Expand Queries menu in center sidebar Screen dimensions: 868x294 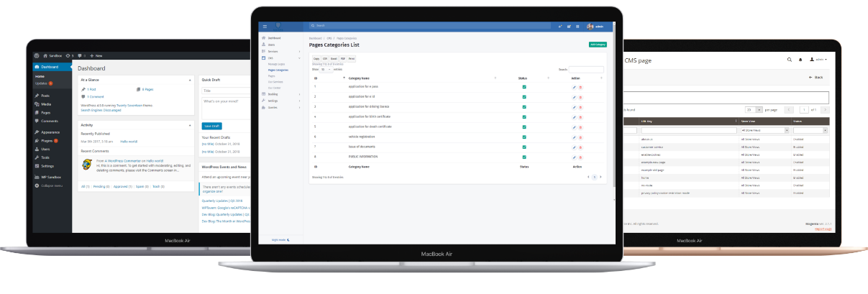click(x=281, y=107)
